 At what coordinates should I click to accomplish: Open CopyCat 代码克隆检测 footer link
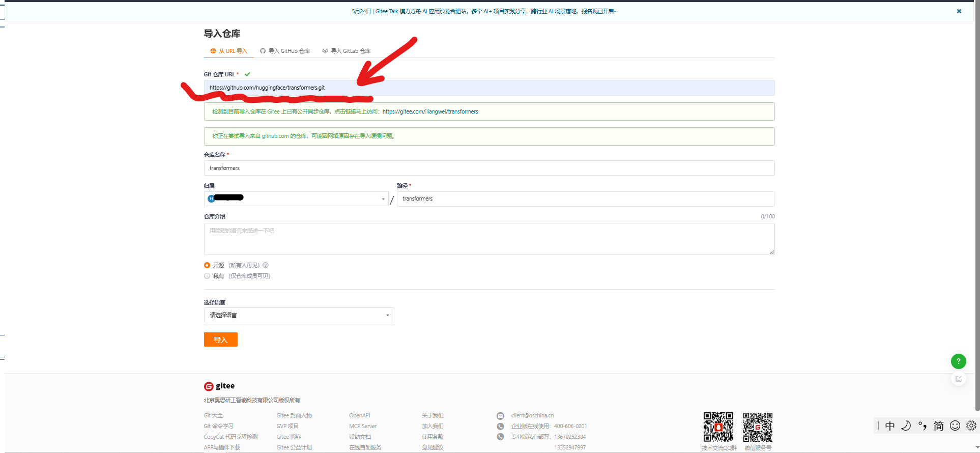(230, 437)
